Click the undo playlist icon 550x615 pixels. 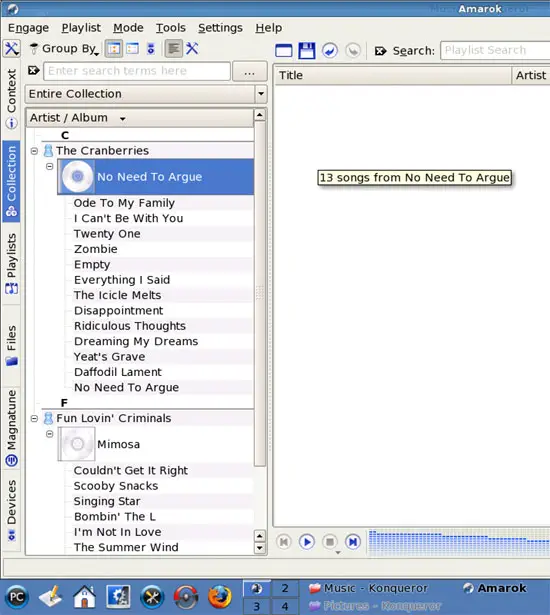(330, 51)
